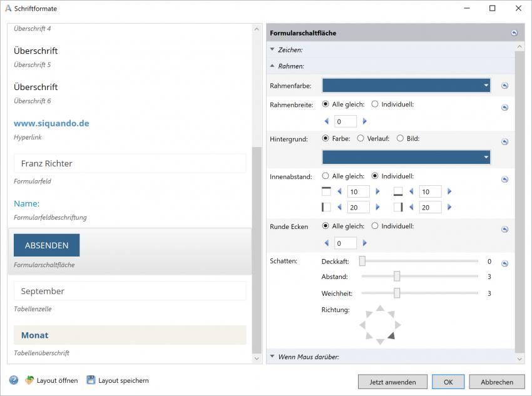Click the help question mark icon
532x396 pixels.
pyautogui.click(x=14, y=380)
